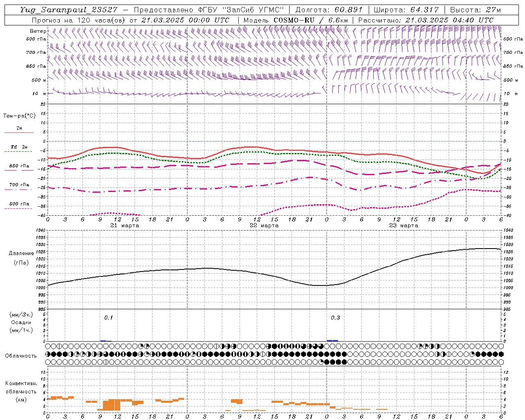Screen dimensions: 525x420
Task: Click the (гПа) unit label under Давление
Action: pos(21,262)
